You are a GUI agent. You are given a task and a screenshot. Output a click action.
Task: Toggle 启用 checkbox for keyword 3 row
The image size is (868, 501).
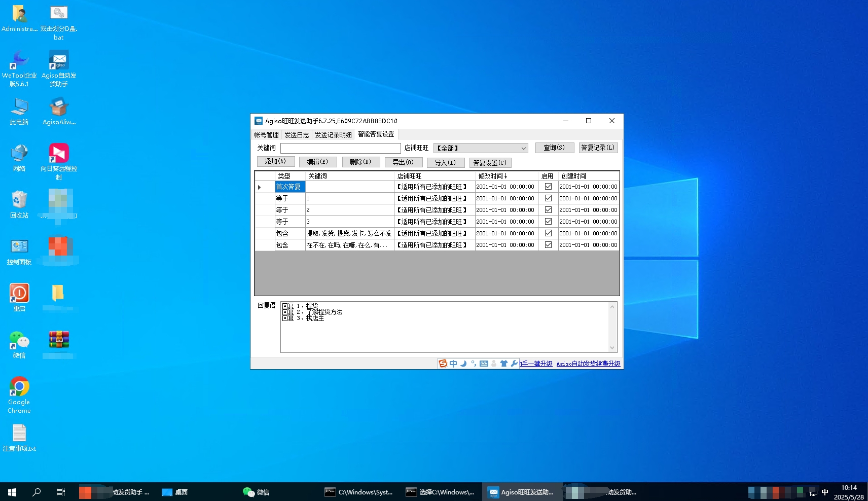[548, 222]
